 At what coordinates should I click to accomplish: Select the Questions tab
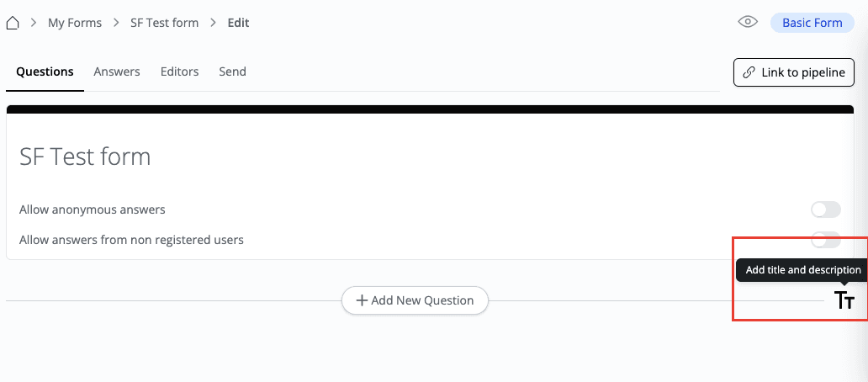(x=45, y=72)
